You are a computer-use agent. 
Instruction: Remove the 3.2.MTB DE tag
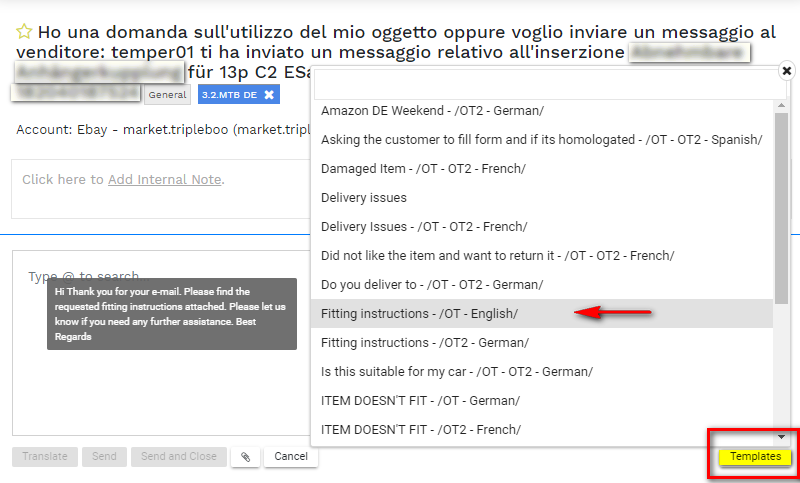(269, 95)
